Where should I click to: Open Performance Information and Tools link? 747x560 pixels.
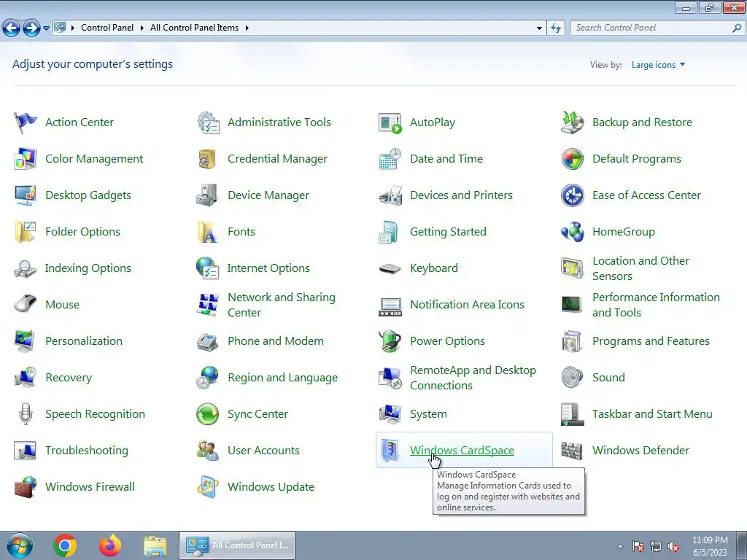pos(656,305)
